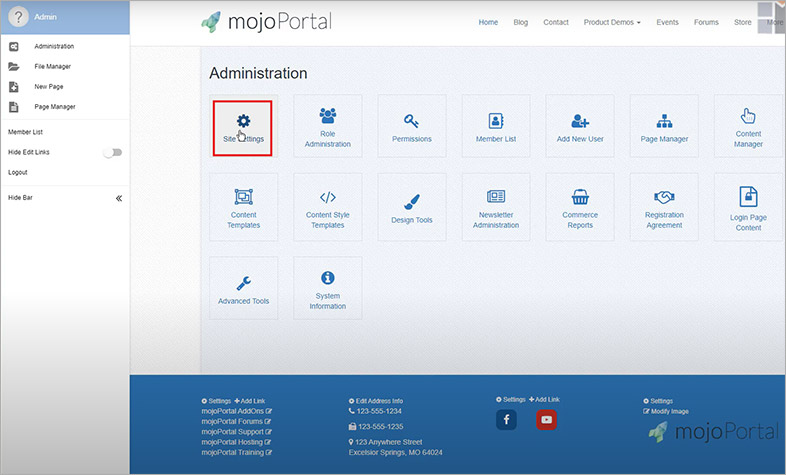786x475 pixels.
Task: Open Contact in top navigation
Action: point(555,22)
